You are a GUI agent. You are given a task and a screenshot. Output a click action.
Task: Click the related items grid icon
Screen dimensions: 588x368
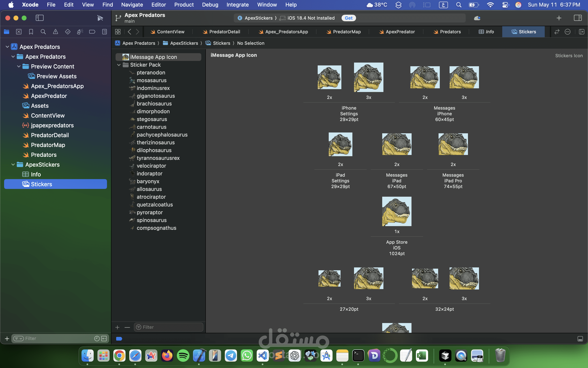(x=118, y=32)
